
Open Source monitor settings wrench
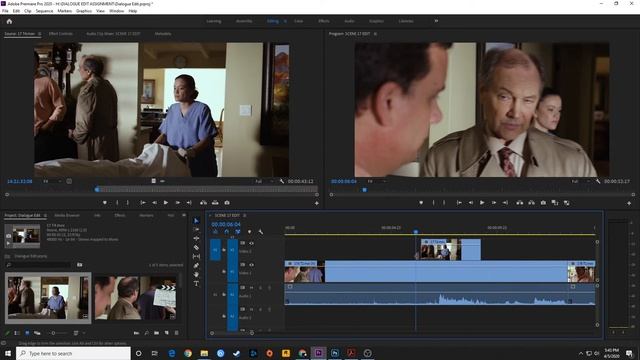[x=282, y=181]
